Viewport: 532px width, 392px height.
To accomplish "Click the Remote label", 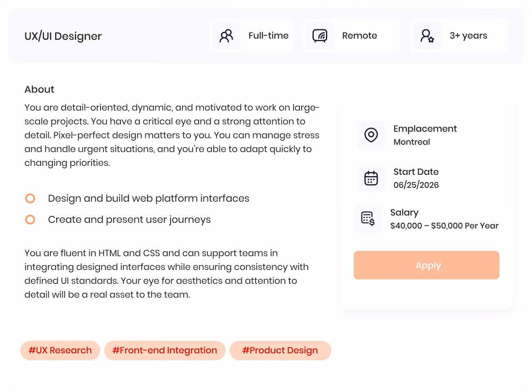I will click(x=360, y=36).
